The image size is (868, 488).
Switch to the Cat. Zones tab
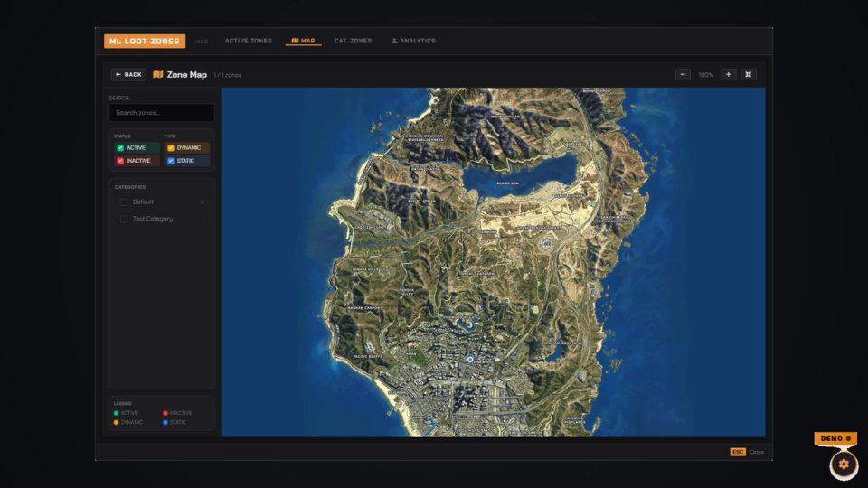click(353, 41)
